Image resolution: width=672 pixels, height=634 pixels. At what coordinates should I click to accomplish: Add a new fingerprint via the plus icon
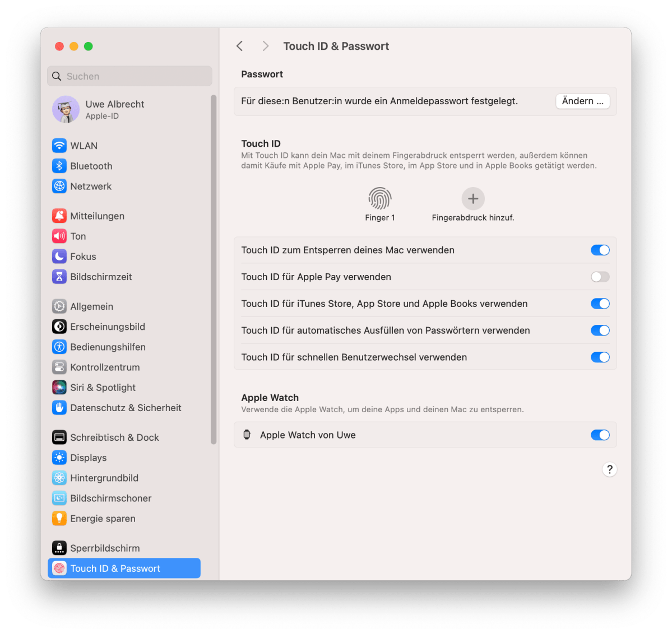coord(472,199)
